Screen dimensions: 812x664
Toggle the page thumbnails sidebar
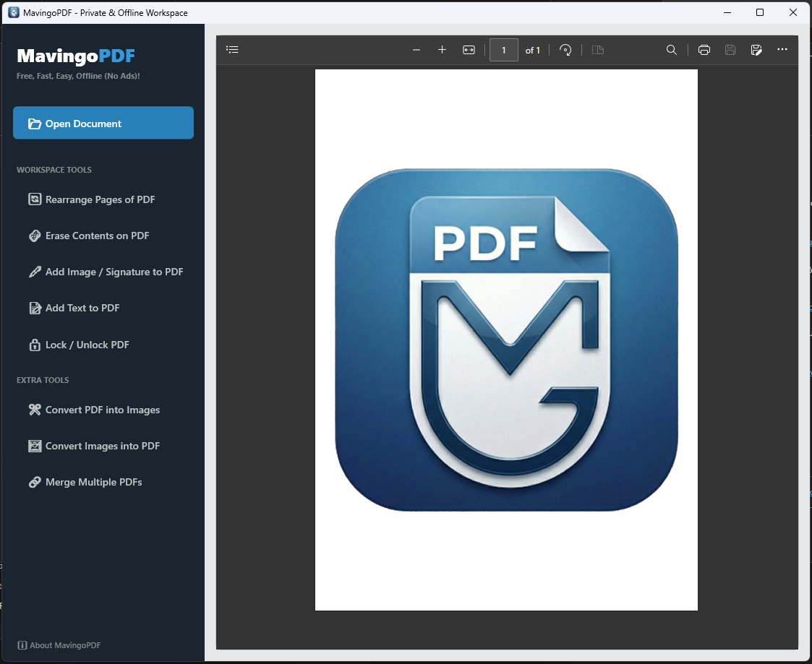[232, 49]
